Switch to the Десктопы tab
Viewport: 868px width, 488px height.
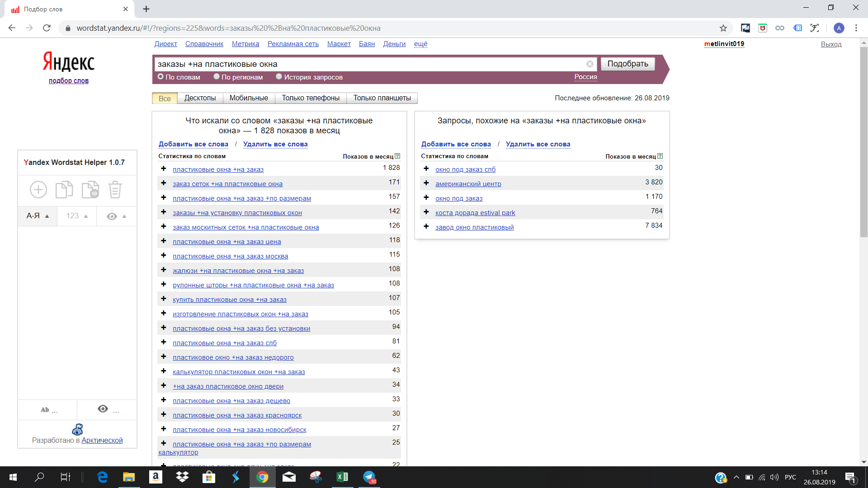pos(200,98)
